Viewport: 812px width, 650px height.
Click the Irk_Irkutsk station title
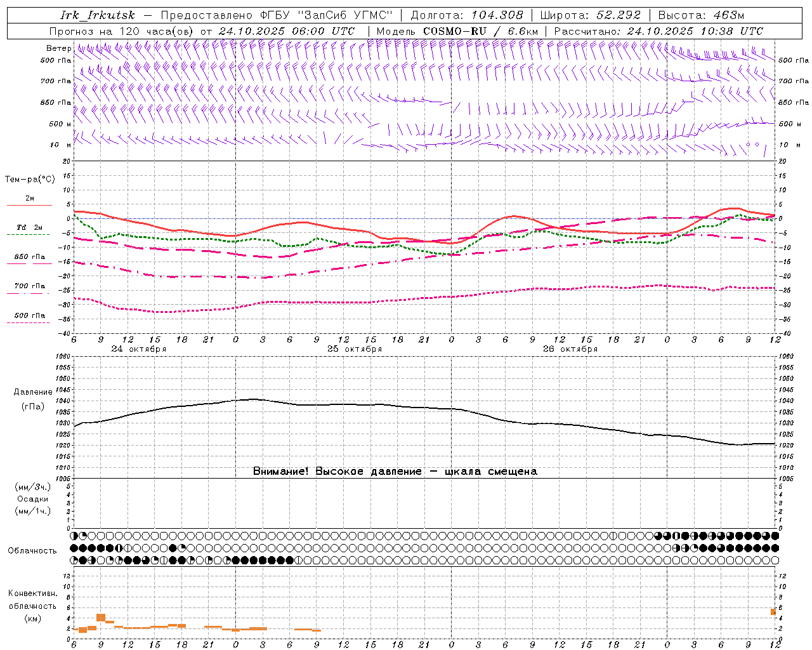[98, 15]
